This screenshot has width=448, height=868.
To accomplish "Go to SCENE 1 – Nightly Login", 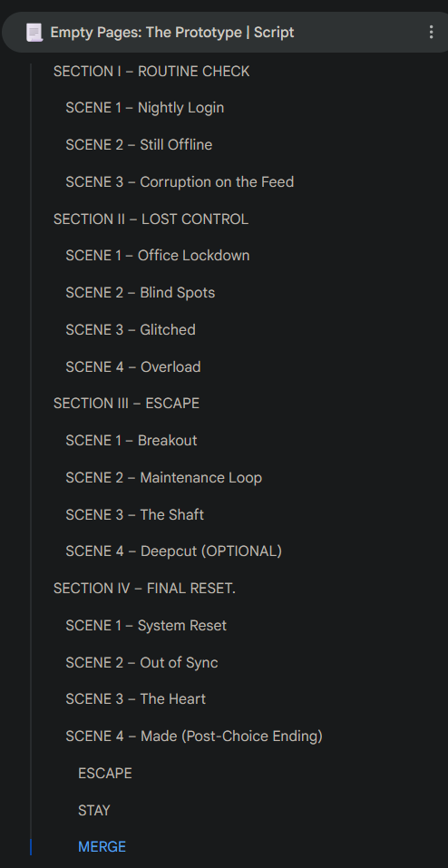I will pos(144,107).
